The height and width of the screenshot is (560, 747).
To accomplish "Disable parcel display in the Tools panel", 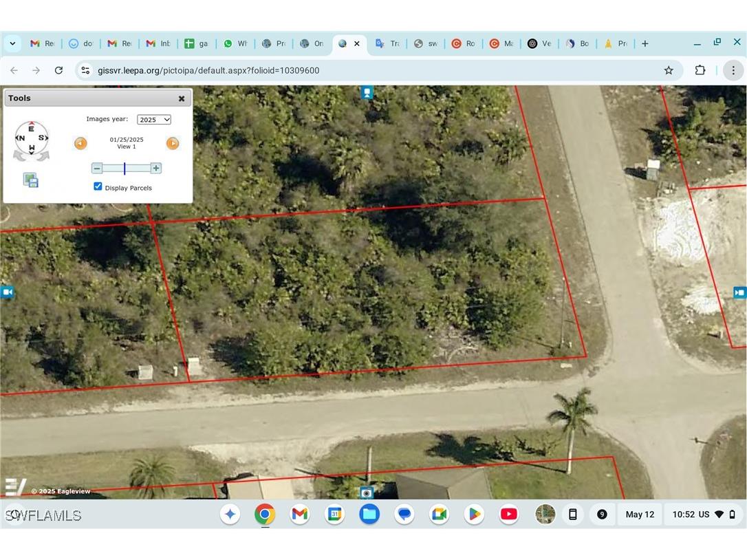I will coord(98,186).
